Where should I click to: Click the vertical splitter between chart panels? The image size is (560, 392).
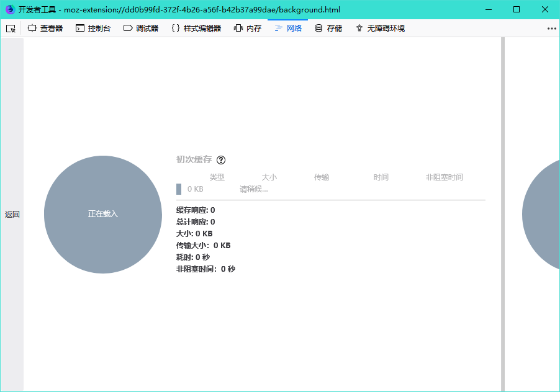[x=503, y=215]
